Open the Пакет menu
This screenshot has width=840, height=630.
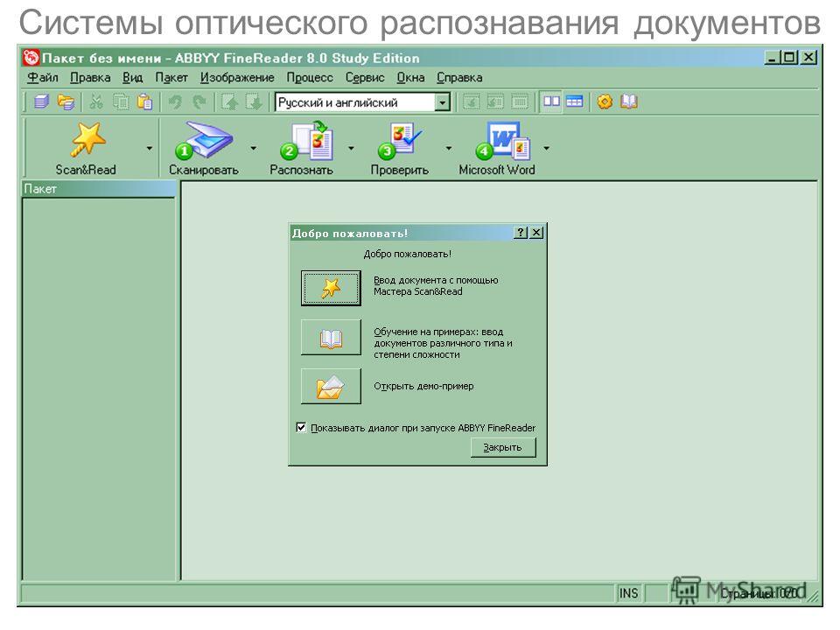[171, 78]
